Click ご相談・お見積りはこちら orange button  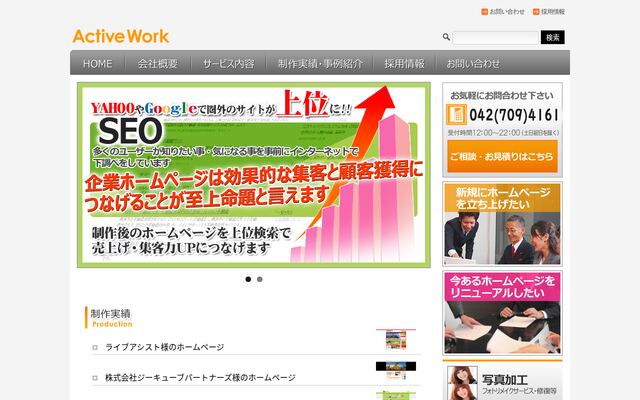(502, 156)
